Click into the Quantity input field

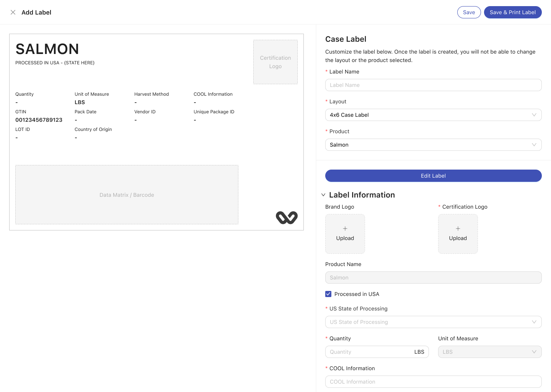click(369, 352)
